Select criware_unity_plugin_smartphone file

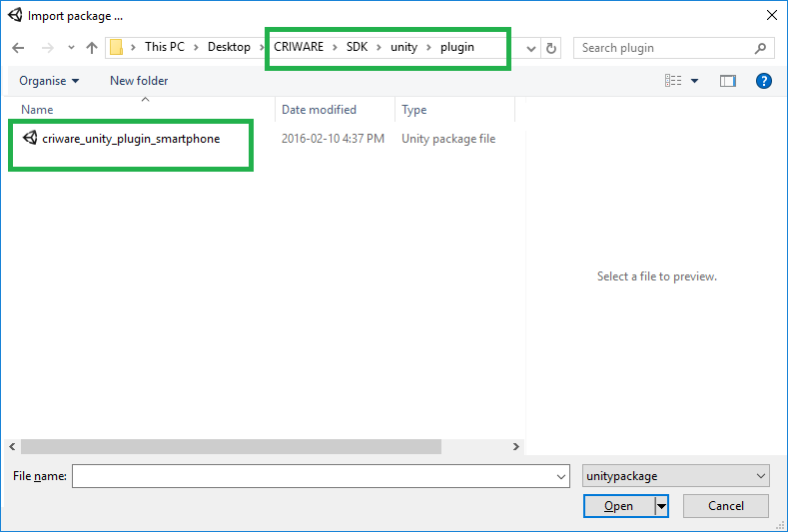[x=131, y=139]
